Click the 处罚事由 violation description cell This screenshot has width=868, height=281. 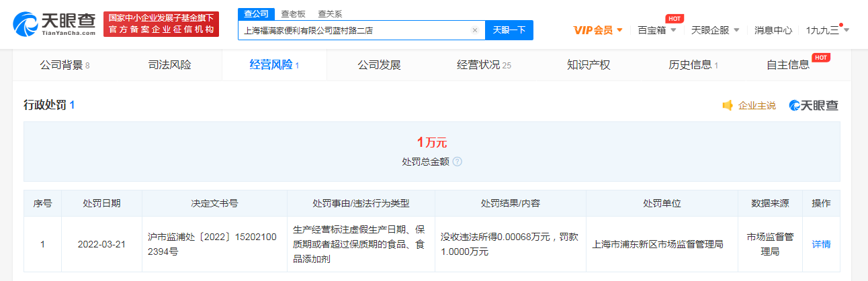coord(361,244)
